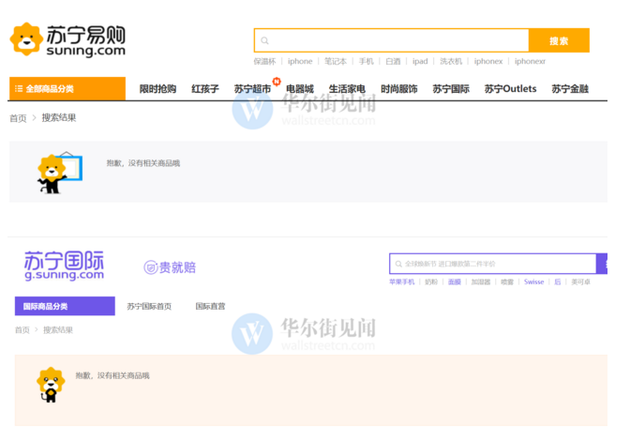
Task: Click the magnifier icon in orange search box
Action: pyautogui.click(x=265, y=41)
